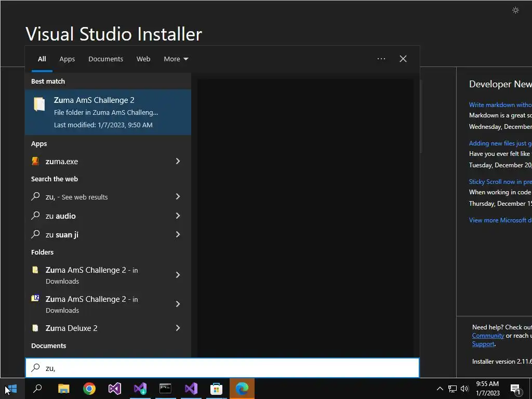The width and height of the screenshot is (532, 399).
Task: Click the search box containing 'zu,'
Action: pos(222,368)
